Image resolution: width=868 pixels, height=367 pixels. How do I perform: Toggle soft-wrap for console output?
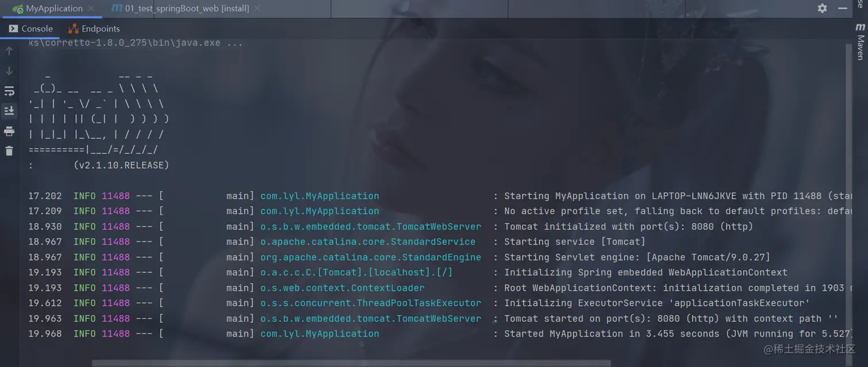pos(9,91)
